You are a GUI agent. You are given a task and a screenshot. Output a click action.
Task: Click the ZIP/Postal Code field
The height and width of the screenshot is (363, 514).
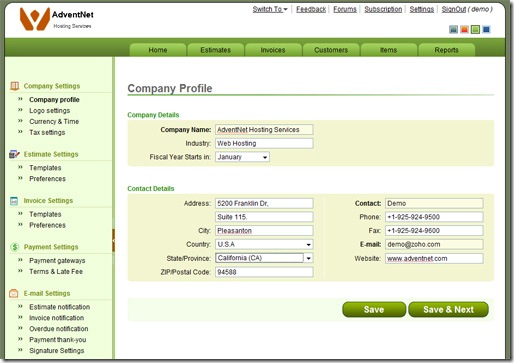(x=264, y=272)
